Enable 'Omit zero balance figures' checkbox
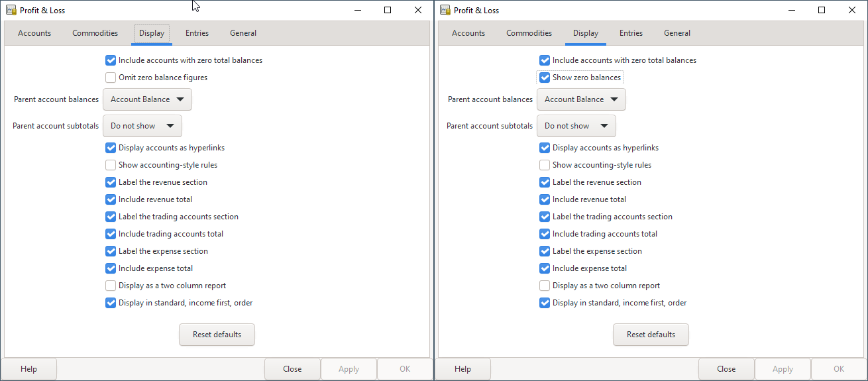This screenshot has height=381, width=868. (111, 78)
